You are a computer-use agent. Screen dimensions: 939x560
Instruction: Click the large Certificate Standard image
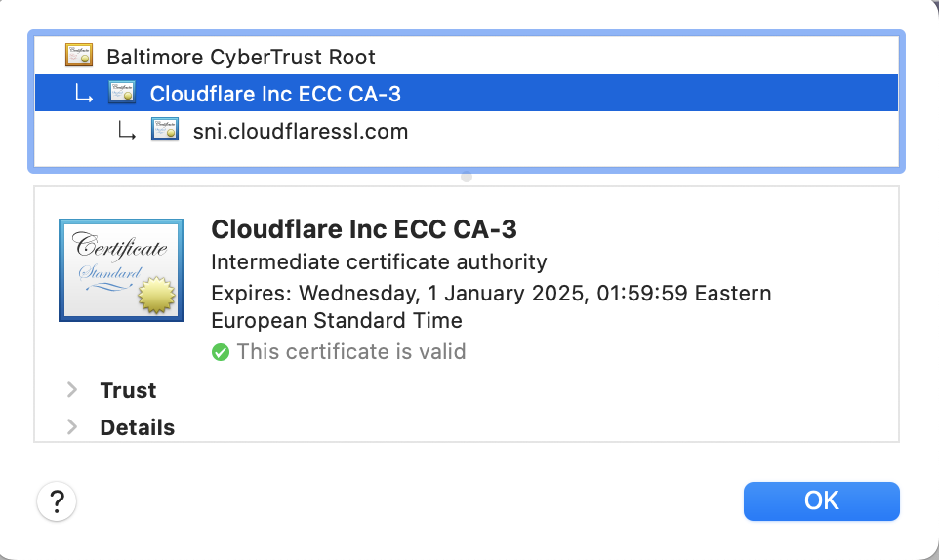pyautogui.click(x=120, y=270)
